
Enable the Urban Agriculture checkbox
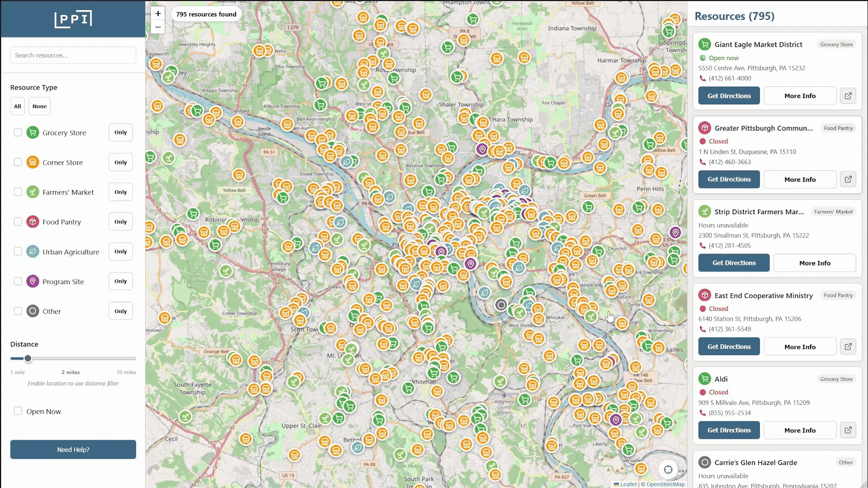pyautogui.click(x=18, y=251)
